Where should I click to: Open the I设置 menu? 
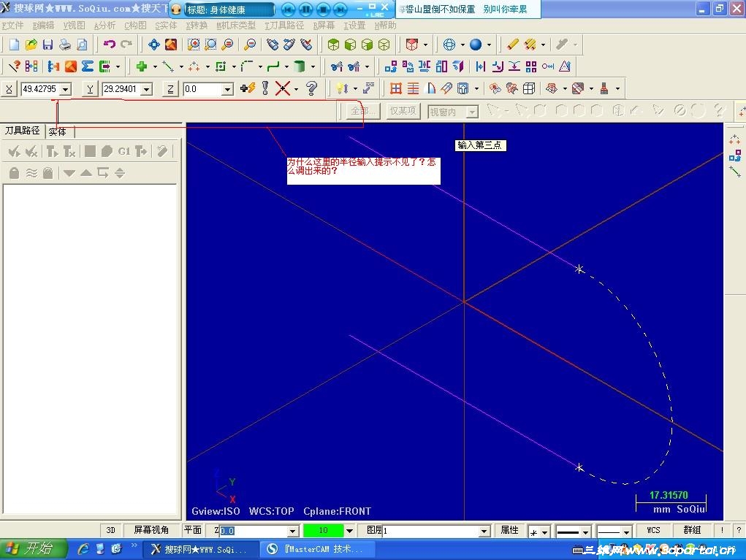(354, 26)
